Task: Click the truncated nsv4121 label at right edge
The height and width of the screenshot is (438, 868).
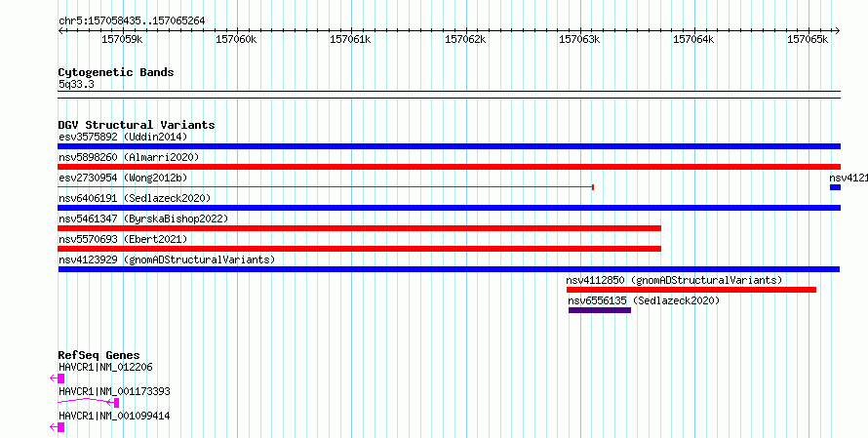Action: (x=848, y=178)
